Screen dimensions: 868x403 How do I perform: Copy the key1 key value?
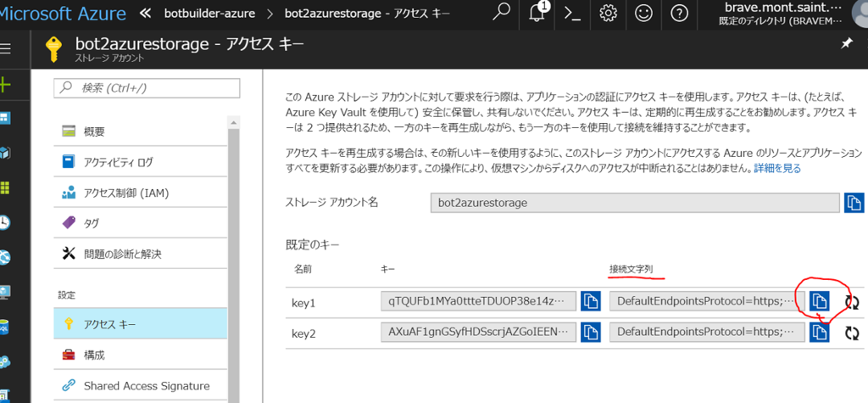point(591,301)
